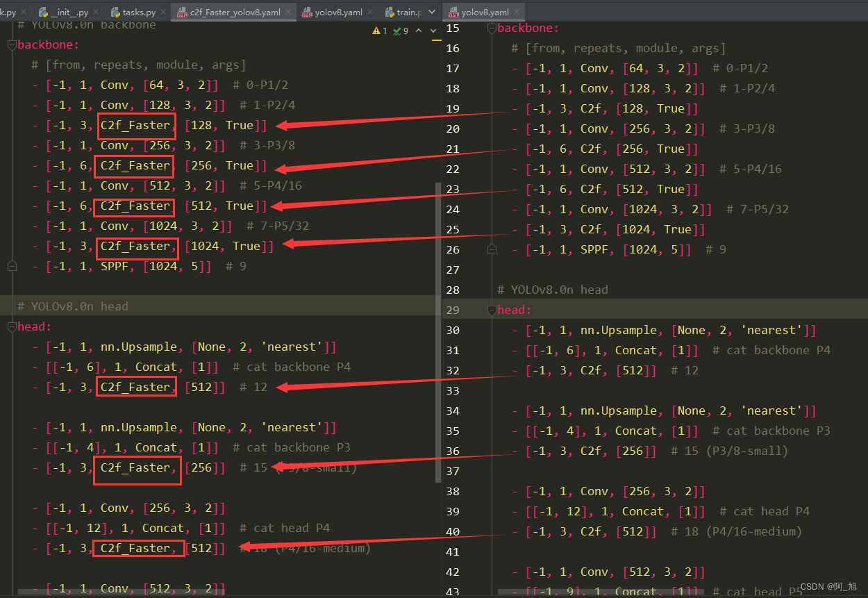Jump to next highlighted problem arrow
This screenshot has height=598, width=868.
coord(434,31)
